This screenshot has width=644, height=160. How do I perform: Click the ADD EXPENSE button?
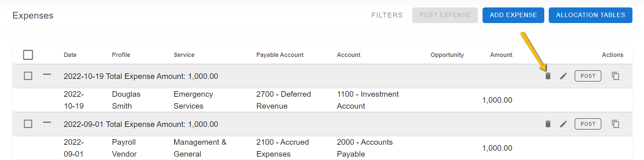513,15
